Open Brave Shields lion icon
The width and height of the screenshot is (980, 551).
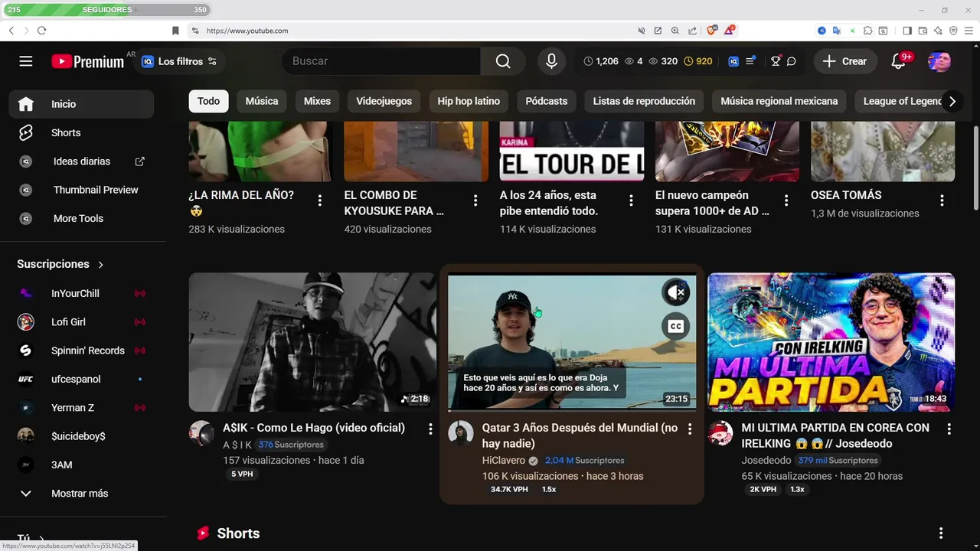pos(712,31)
